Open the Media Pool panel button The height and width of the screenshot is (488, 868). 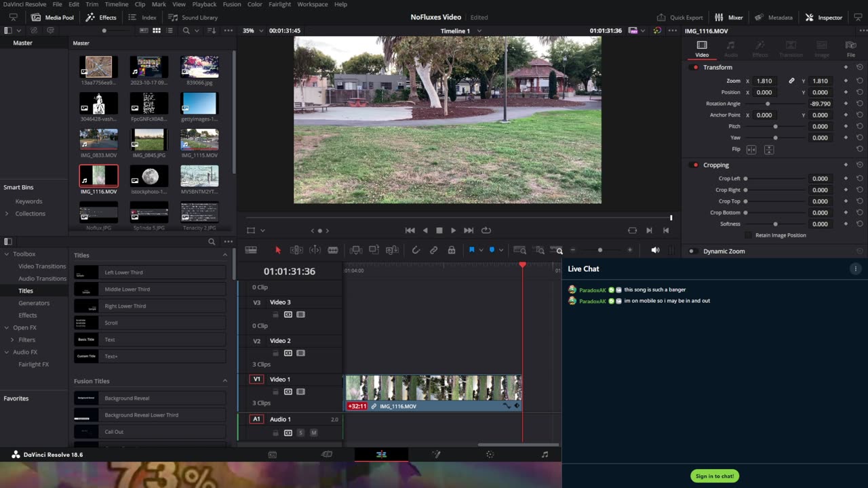pyautogui.click(x=53, y=17)
